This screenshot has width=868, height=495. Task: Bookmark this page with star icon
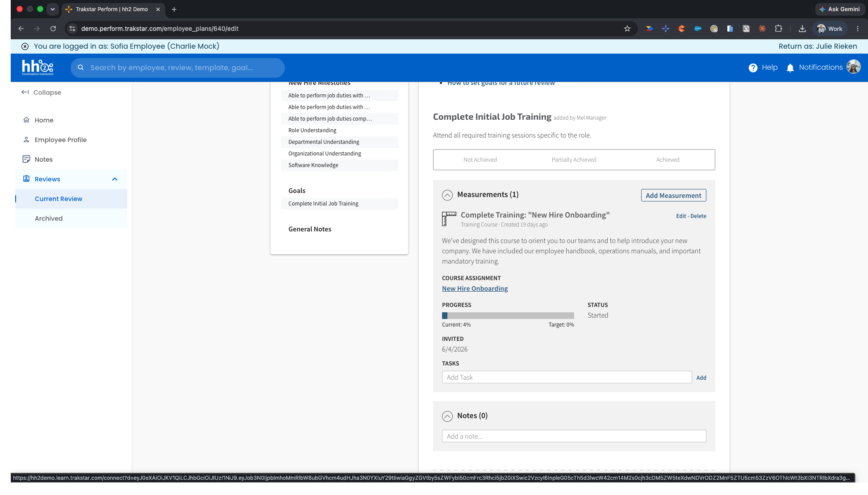[627, 29]
